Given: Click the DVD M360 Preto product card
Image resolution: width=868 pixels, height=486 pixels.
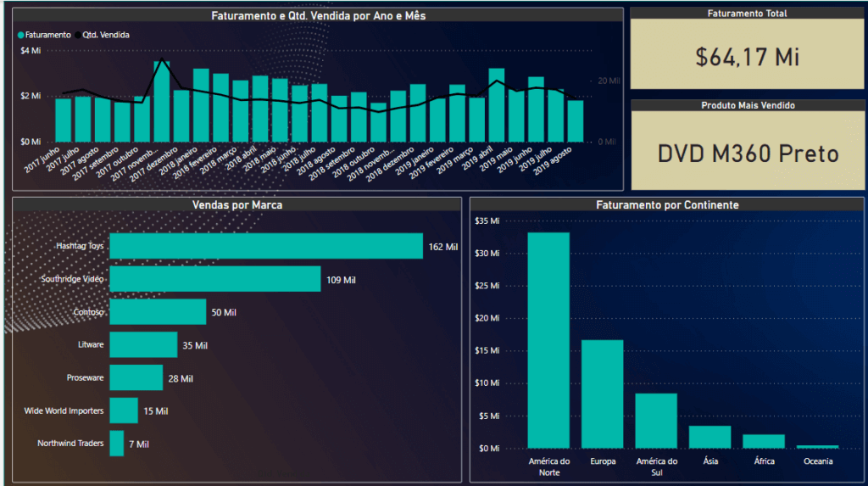Looking at the screenshot, I should [748, 150].
